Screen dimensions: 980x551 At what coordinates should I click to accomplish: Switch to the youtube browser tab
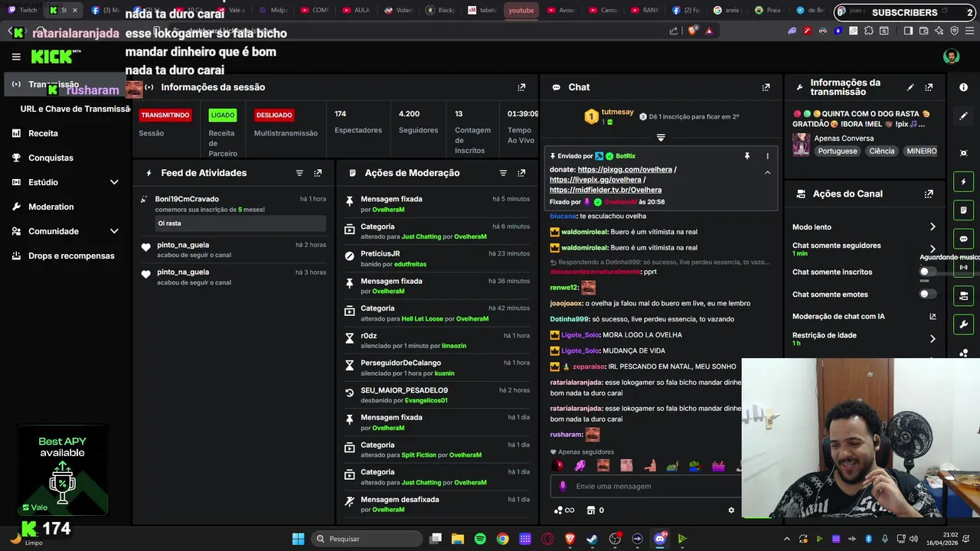pyautogui.click(x=521, y=11)
